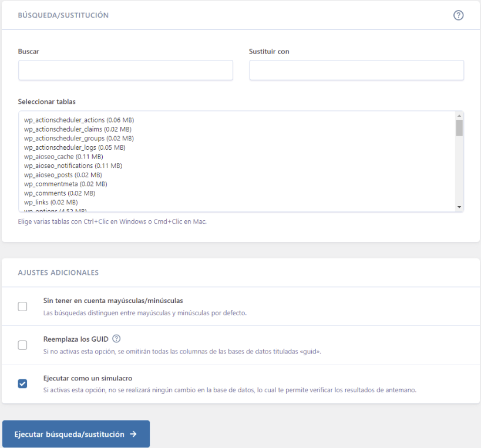This screenshot has width=481, height=448.
Task: Select table wp_commentmeta
Action: [66, 184]
